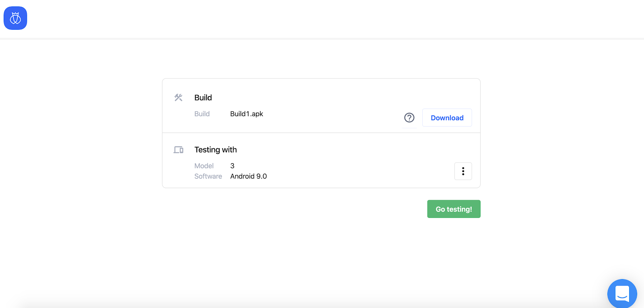The width and height of the screenshot is (644, 308).
Task: Select the Model value showing 3
Action: click(x=232, y=166)
